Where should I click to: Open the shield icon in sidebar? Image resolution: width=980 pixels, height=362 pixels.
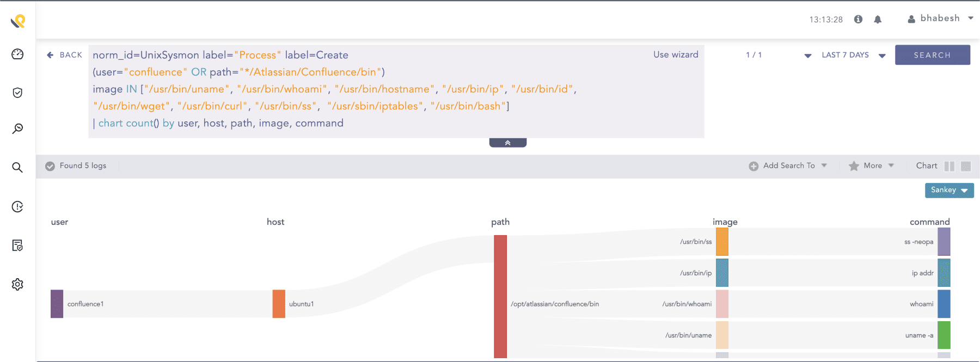coord(17,93)
